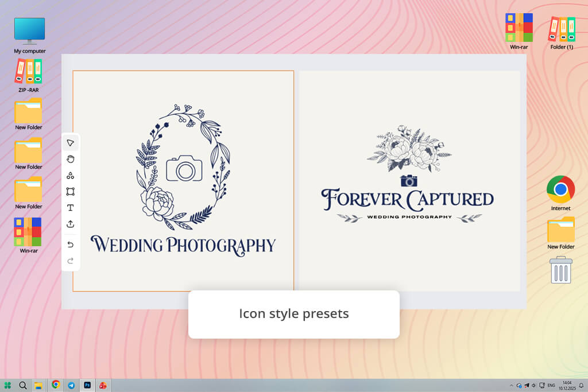Open taskbar search magnifier
Screen dimensions: 588x392
pyautogui.click(x=23, y=385)
